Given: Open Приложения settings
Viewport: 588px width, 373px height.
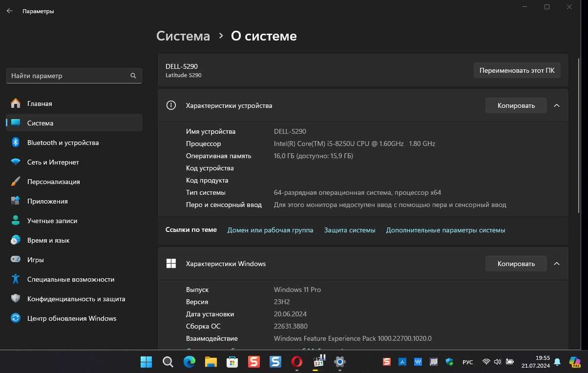Looking at the screenshot, I should tap(74, 201).
